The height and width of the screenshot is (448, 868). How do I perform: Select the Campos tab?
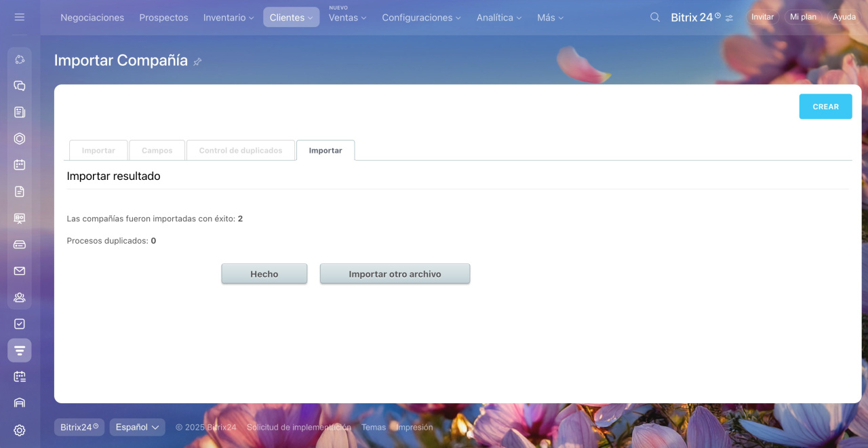point(157,151)
